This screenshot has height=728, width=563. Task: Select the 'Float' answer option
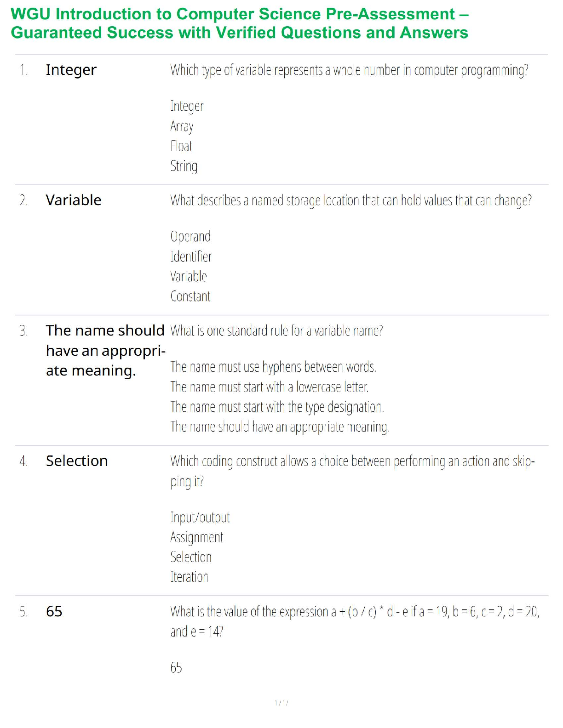coord(181,146)
